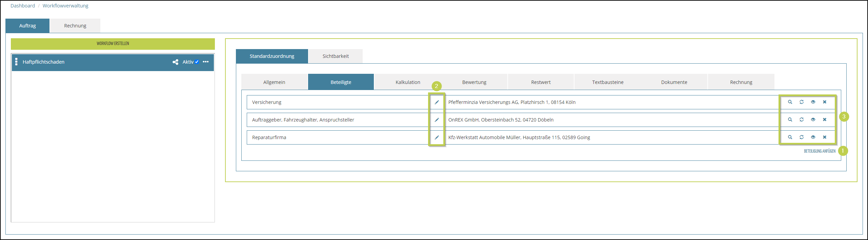Screen dimensions: 868x240
Task: Toggle visibility eye for Versicherung row
Action: [x=813, y=102]
